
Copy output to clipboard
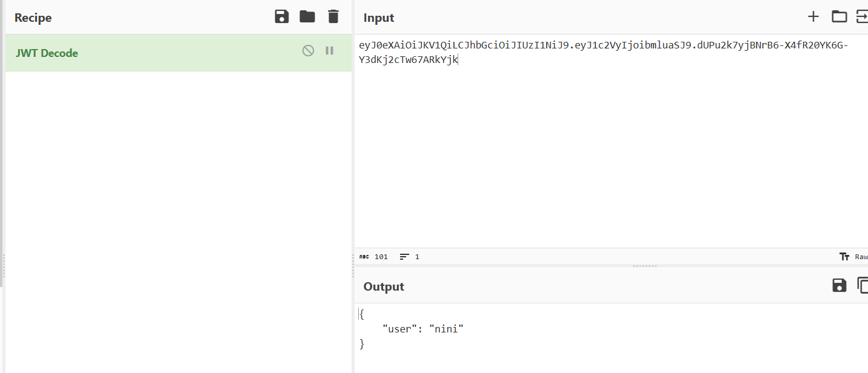[x=863, y=286]
